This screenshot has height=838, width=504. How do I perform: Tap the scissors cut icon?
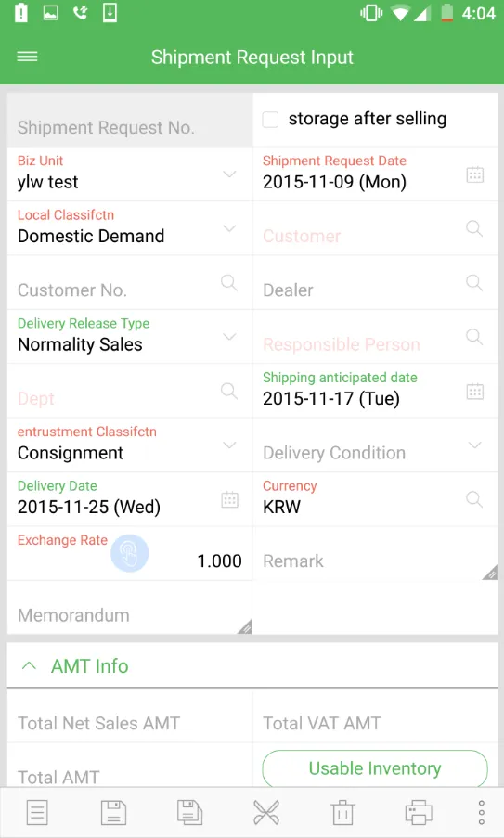tap(266, 813)
